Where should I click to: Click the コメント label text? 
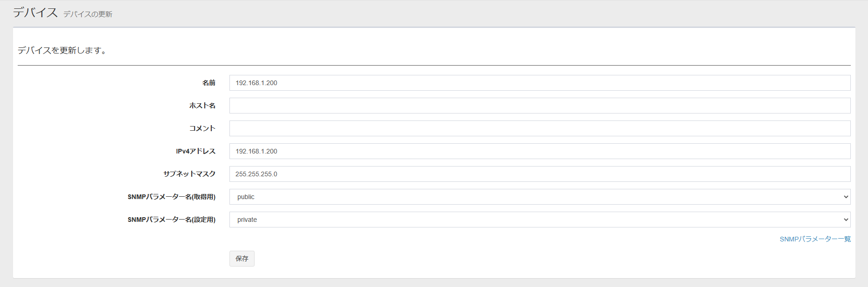point(202,128)
